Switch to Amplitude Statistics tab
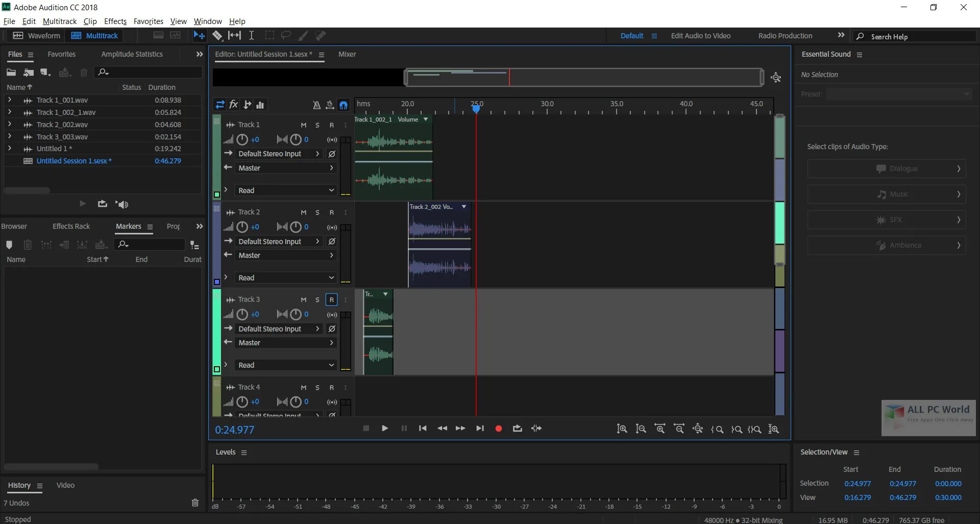Screen dimensions: 980x524 [132, 54]
